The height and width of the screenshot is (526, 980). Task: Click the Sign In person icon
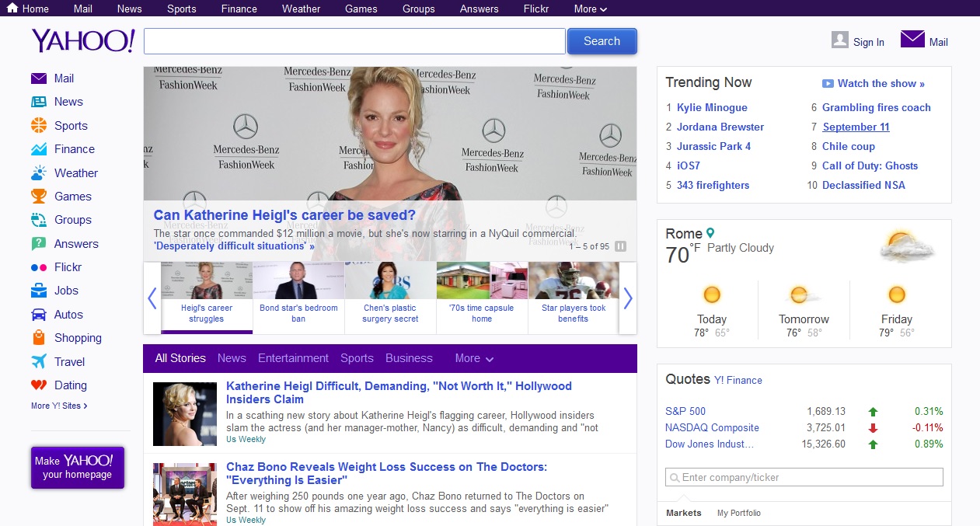click(839, 40)
